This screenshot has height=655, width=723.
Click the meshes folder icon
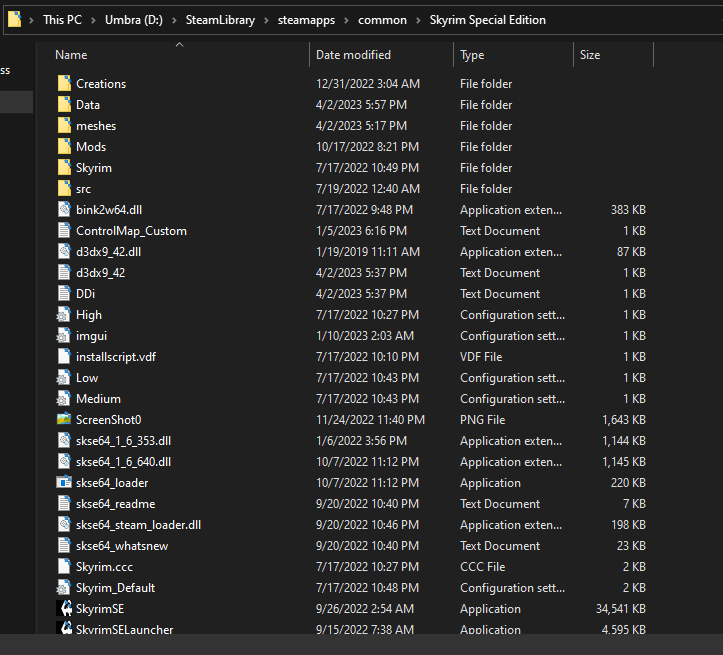tap(64, 125)
